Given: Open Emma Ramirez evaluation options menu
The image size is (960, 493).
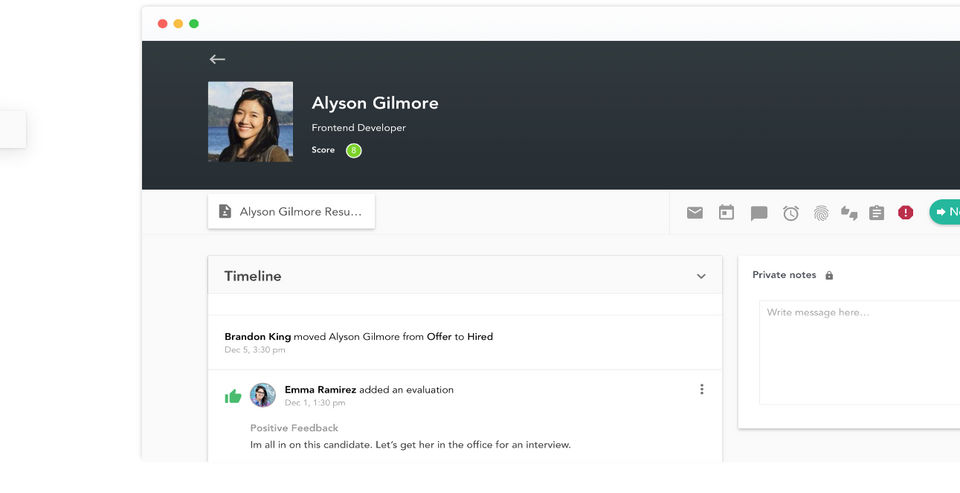Looking at the screenshot, I should pyautogui.click(x=702, y=390).
